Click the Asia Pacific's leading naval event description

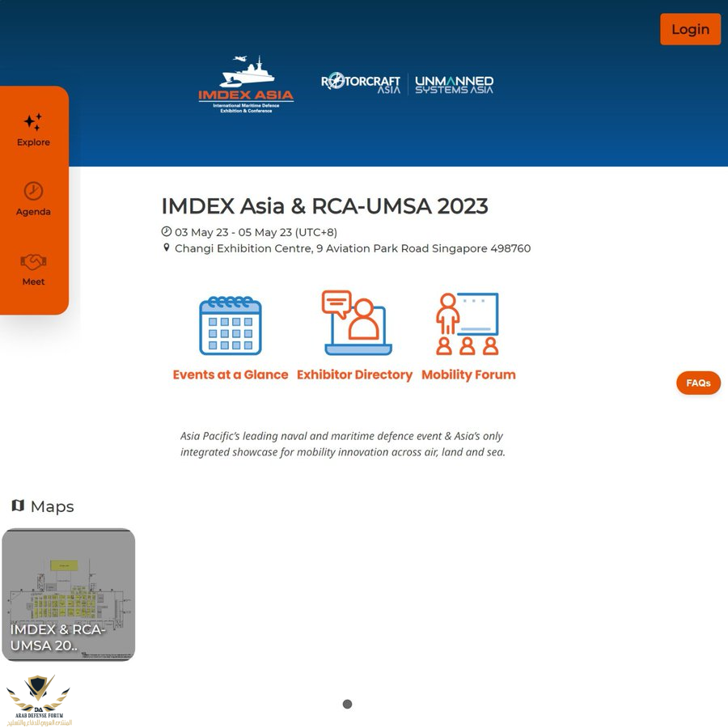tap(343, 444)
